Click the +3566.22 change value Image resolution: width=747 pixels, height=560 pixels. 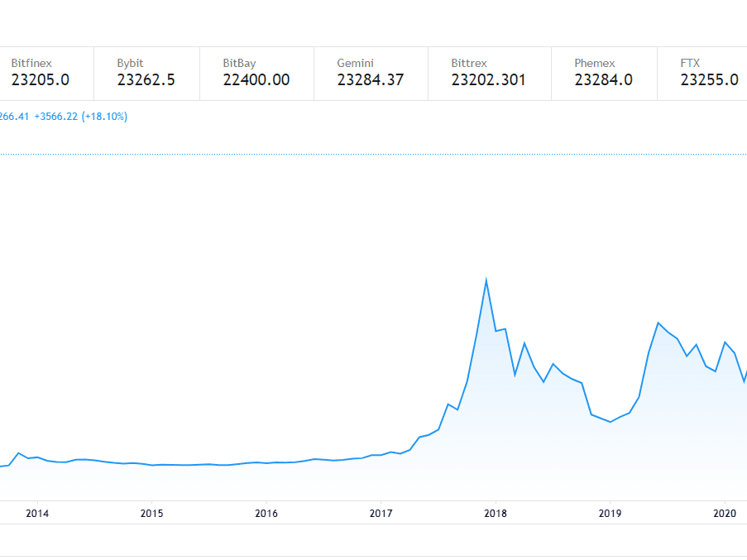[x=55, y=117]
